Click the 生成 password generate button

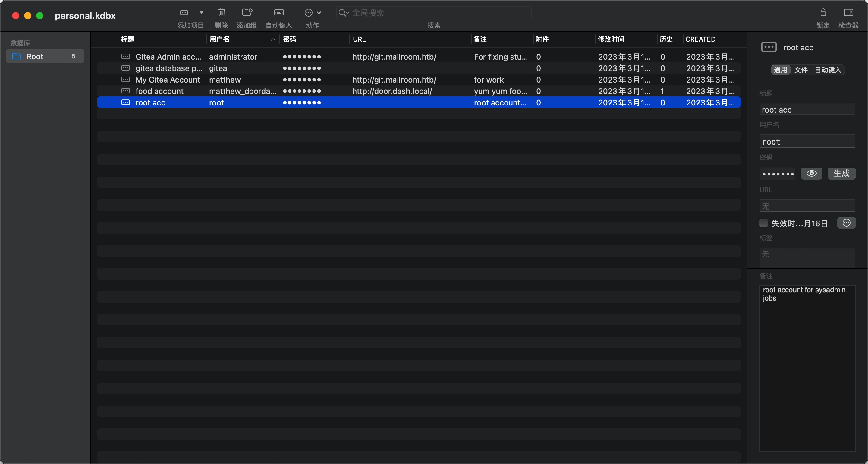click(841, 174)
